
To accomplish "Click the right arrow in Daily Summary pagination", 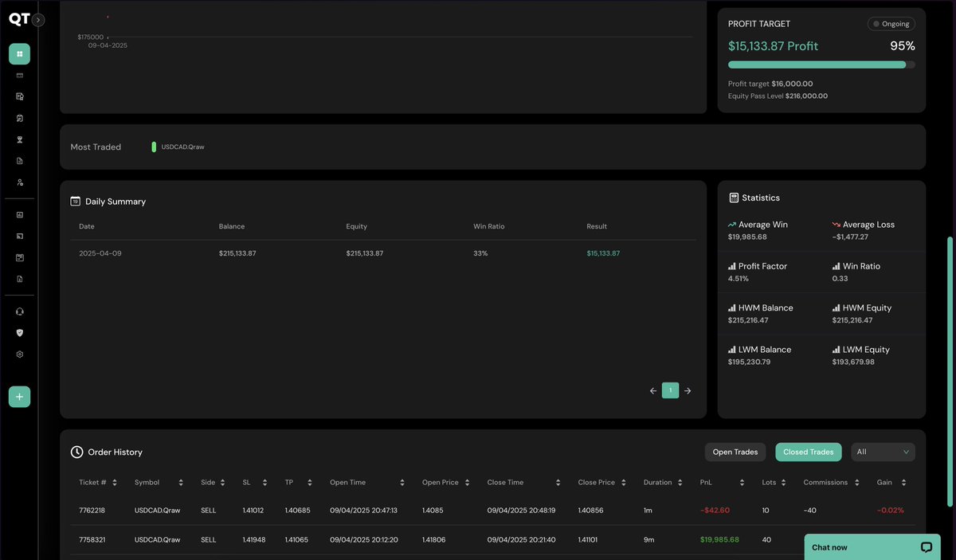I will tap(687, 390).
